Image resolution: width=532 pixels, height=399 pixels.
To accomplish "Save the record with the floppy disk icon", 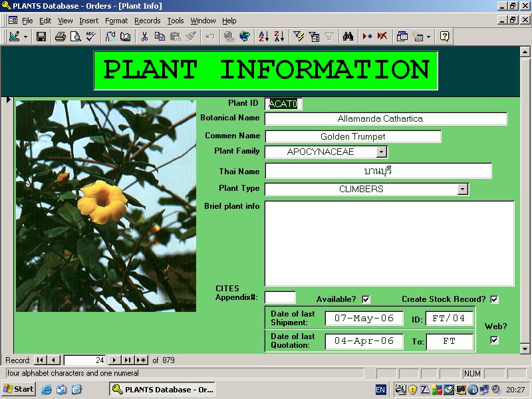I will [x=41, y=37].
